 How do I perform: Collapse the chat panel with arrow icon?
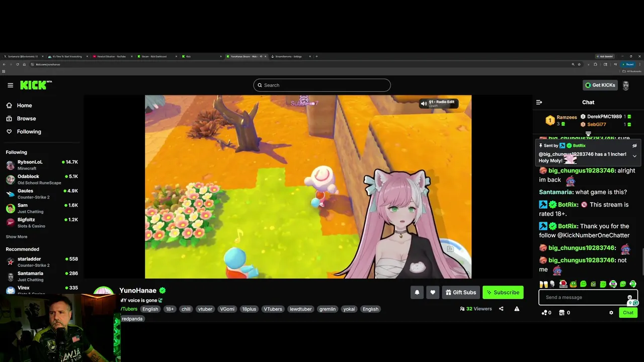click(x=539, y=102)
